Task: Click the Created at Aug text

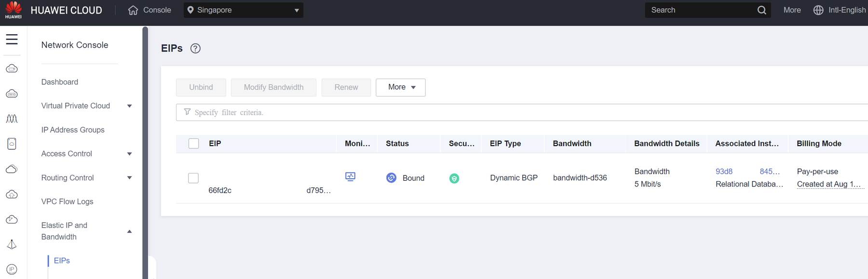Action: [829, 184]
